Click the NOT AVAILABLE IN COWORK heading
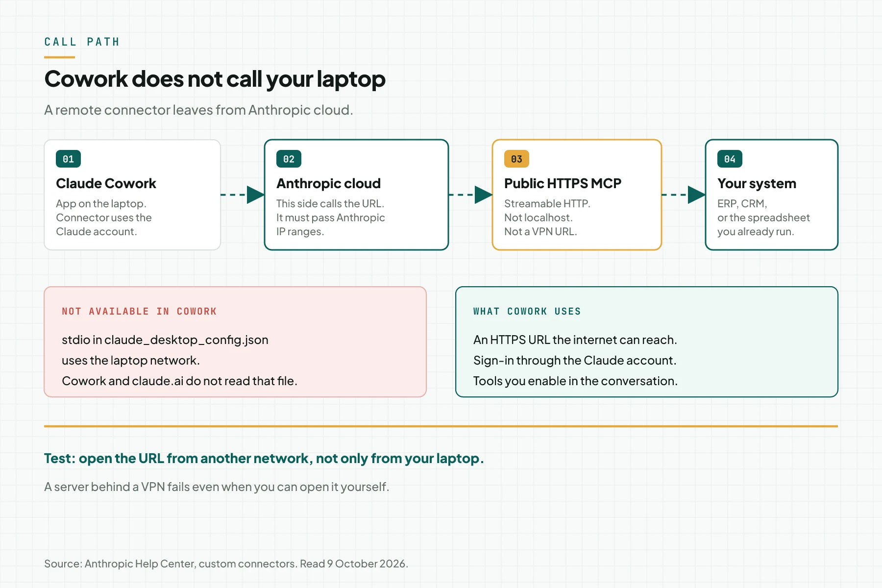The height and width of the screenshot is (588, 882). 139,311
